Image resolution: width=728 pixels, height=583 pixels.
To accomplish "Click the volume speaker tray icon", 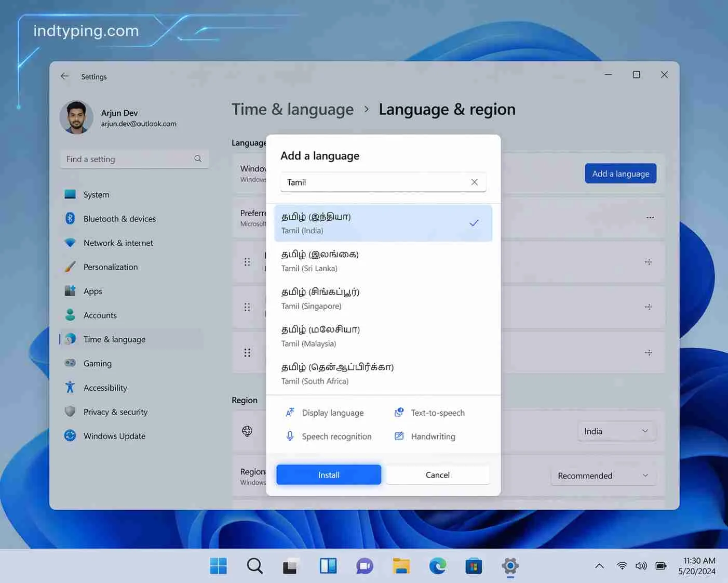I will [641, 566].
